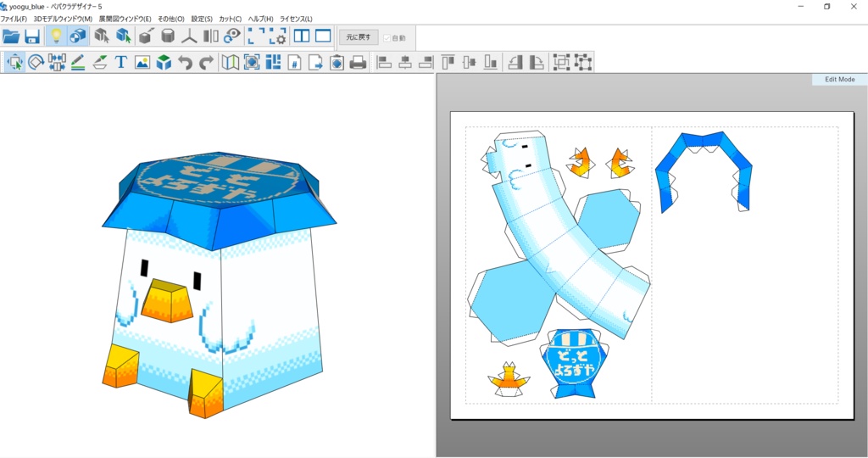Save the project with the floppy icon
868x458 pixels.
click(32, 36)
